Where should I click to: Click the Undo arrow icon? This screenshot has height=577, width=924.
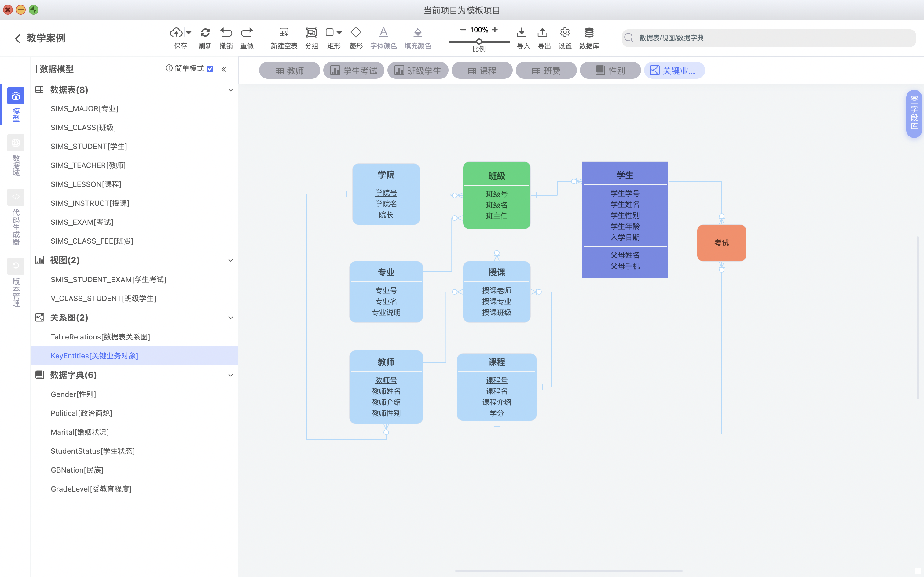point(226,32)
